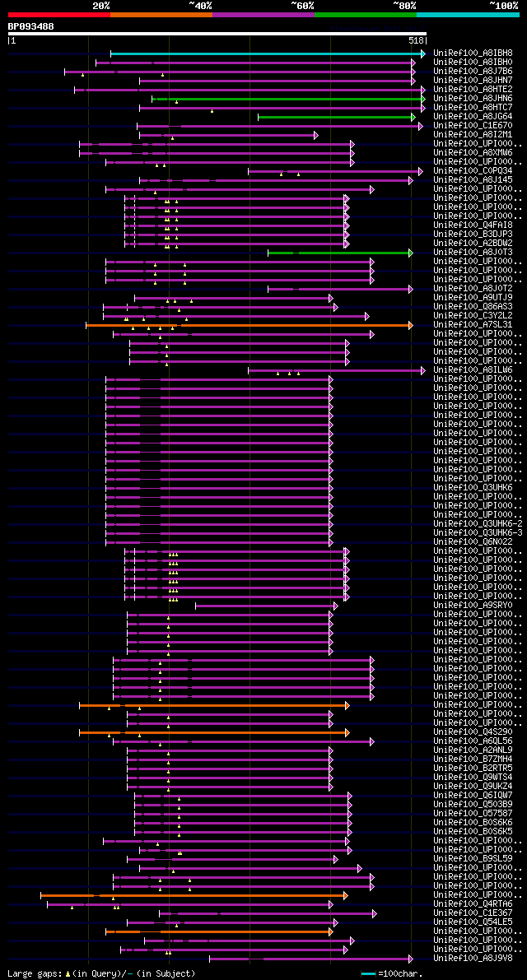Image resolution: width=527 pixels, height=980 pixels.
Task: View the UniRef100_C1E367 record
Action: click(473, 913)
